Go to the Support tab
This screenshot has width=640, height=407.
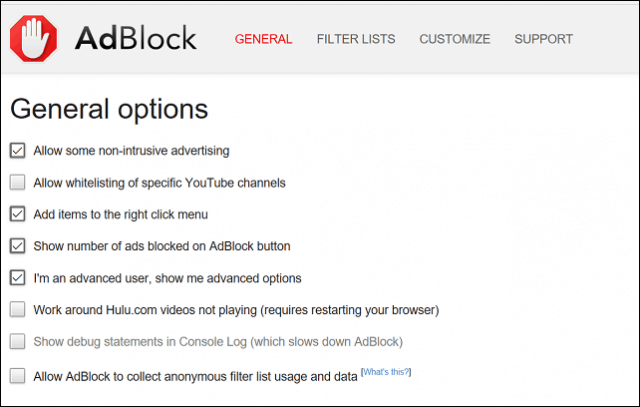click(543, 39)
